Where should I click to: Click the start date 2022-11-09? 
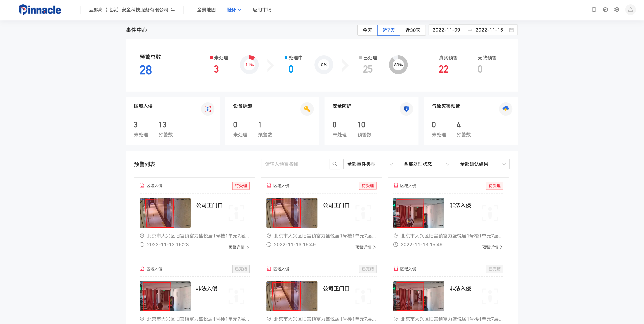(446, 30)
